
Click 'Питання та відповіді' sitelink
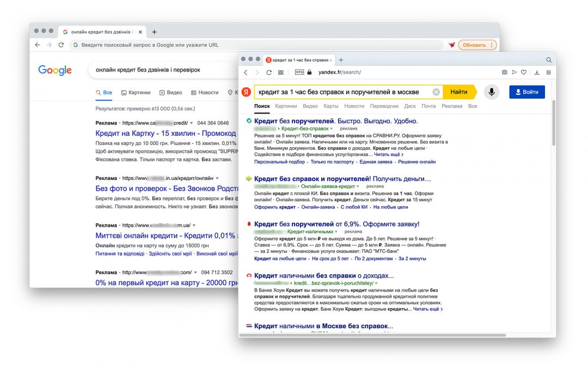[x=120, y=254]
